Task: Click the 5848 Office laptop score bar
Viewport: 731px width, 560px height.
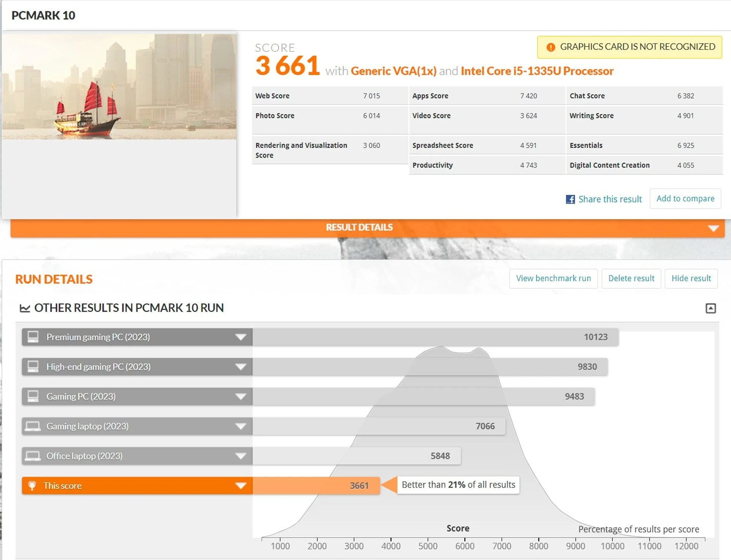Action: [357, 456]
